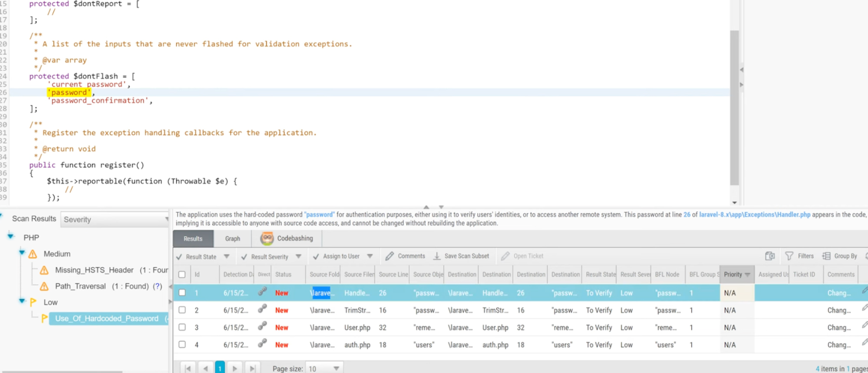
Task: Collapse the Medium severity tree node
Action: [x=22, y=253]
